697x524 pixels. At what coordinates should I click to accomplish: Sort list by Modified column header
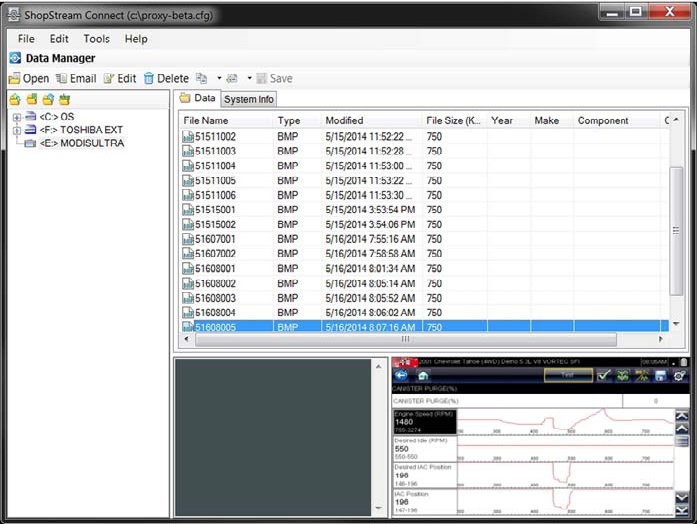pos(345,120)
